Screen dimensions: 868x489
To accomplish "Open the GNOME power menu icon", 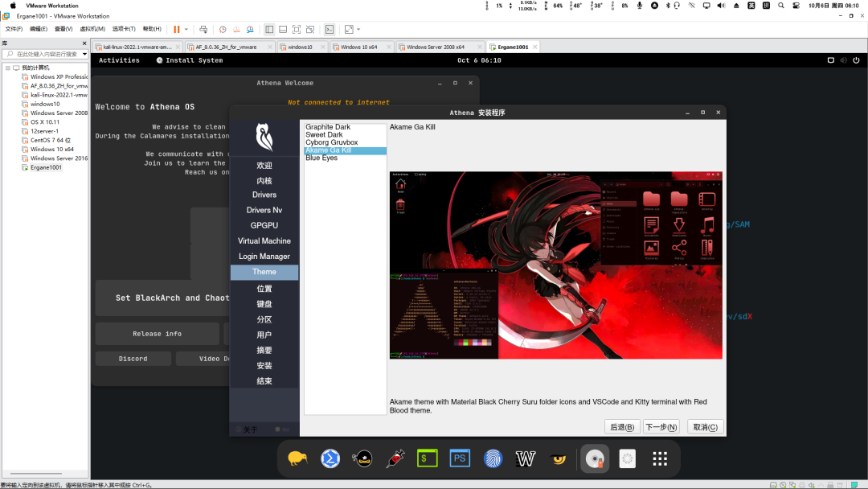I will [x=856, y=60].
